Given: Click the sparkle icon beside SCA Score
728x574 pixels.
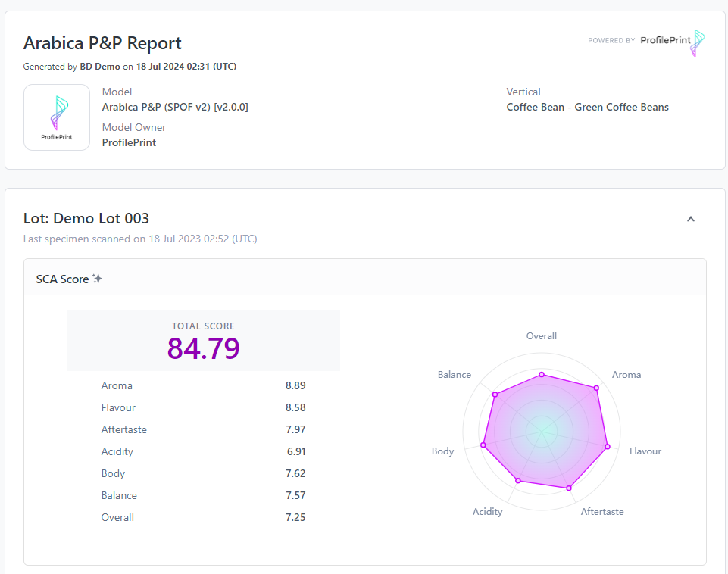Looking at the screenshot, I should 97,279.
